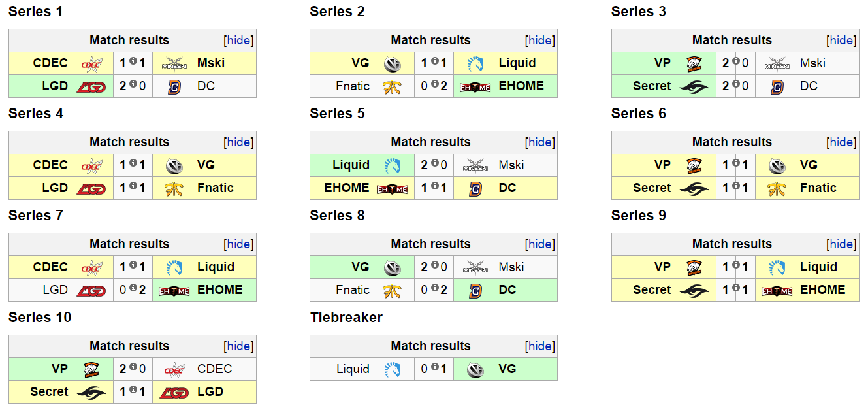Click the CDEC team logo in Series 1
The image size is (868, 411).
[x=92, y=63]
